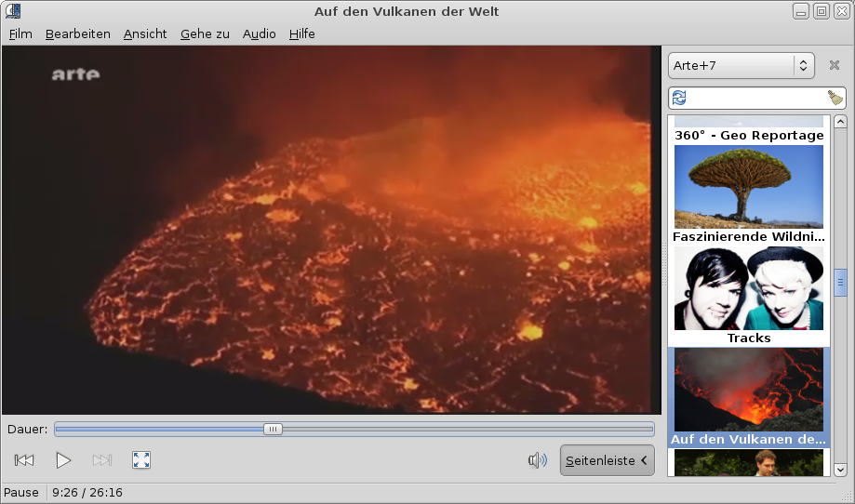The height and width of the screenshot is (504, 855).
Task: Select the Faszinierende Wildnis tree thumbnail
Action: tap(749, 187)
